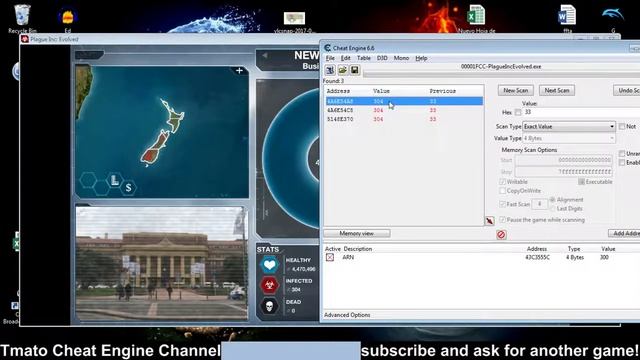Click the Next Scan button
This screenshot has height=360, width=640.
tap(557, 90)
